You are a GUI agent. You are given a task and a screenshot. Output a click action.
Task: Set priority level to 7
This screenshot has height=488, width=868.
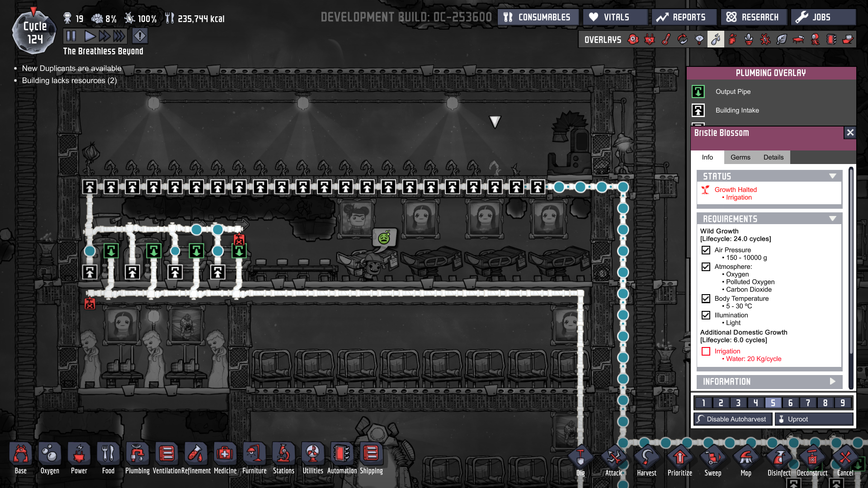[x=808, y=403]
